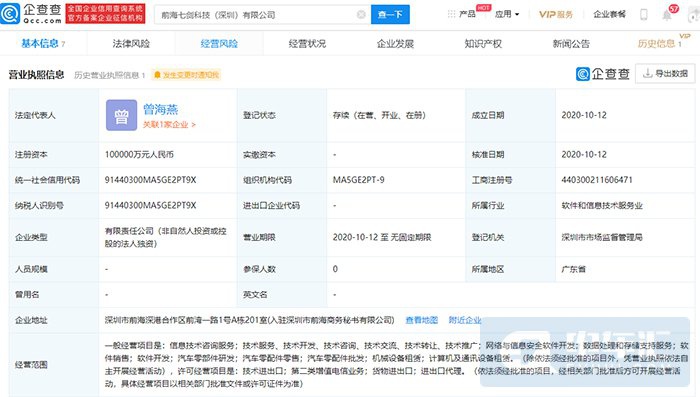This screenshot has width=700, height=397.
Task: Switch to the 法律风险 tab
Action: click(x=131, y=43)
